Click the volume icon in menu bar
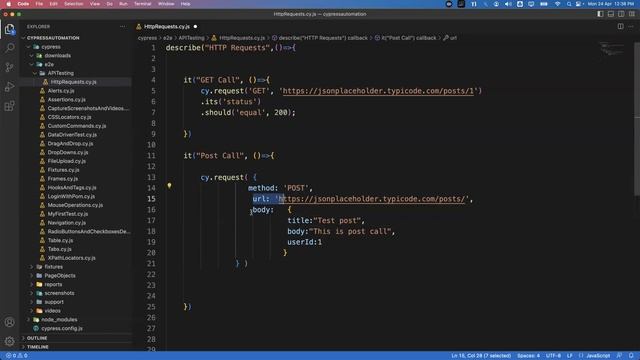This screenshot has width=640, height=360. 508,4
